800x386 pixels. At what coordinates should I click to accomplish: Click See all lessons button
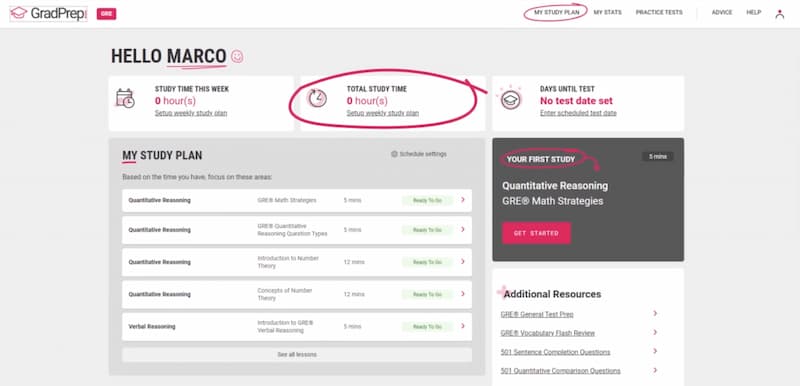coord(297,354)
